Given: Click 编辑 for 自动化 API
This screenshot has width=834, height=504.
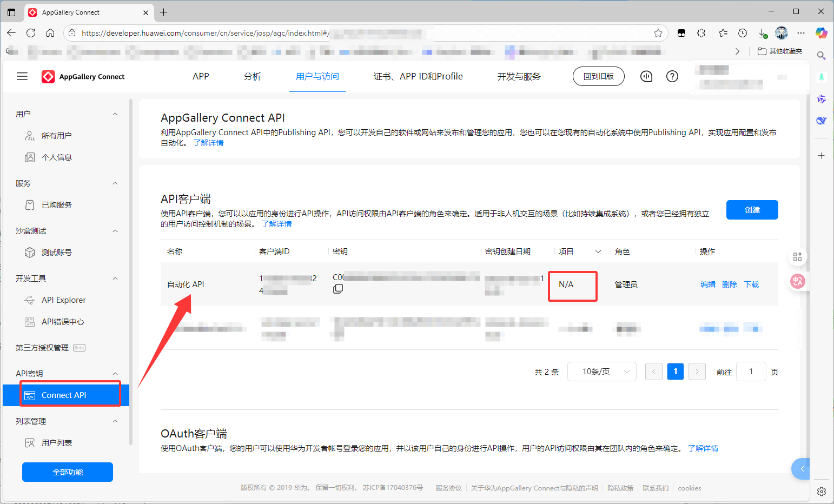Looking at the screenshot, I should pyautogui.click(x=708, y=284).
